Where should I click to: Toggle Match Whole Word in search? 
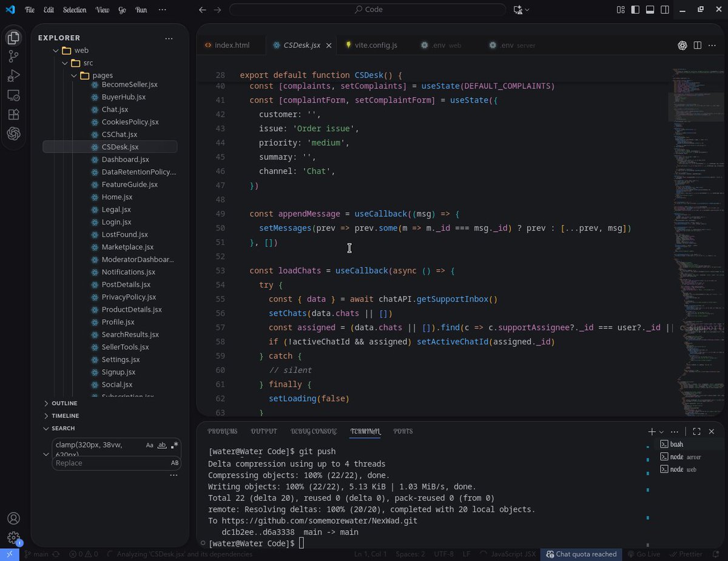click(x=162, y=445)
